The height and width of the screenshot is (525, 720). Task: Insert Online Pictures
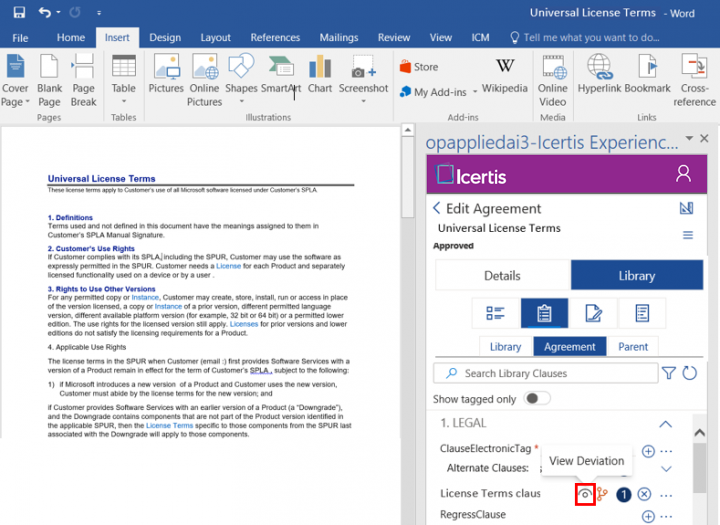(x=204, y=80)
